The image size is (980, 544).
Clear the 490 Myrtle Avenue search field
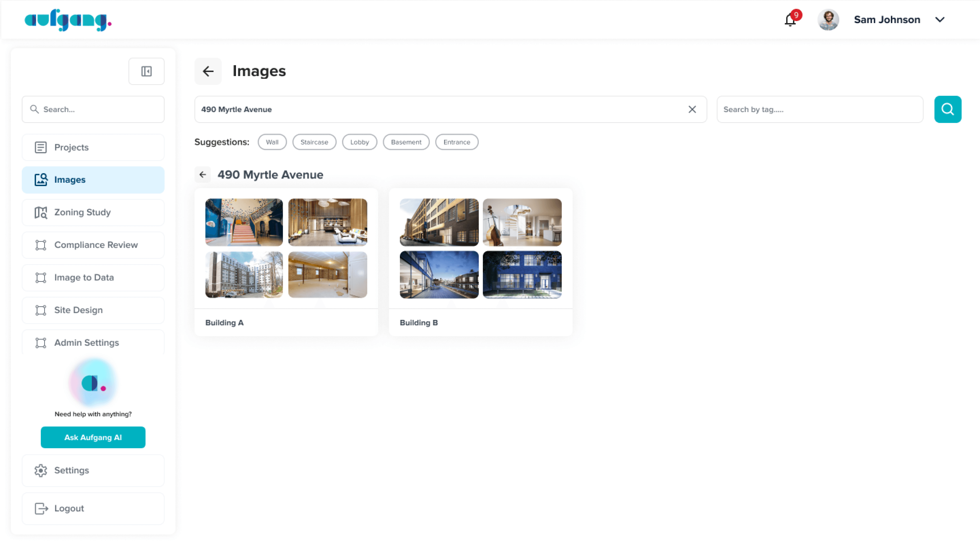[692, 109]
